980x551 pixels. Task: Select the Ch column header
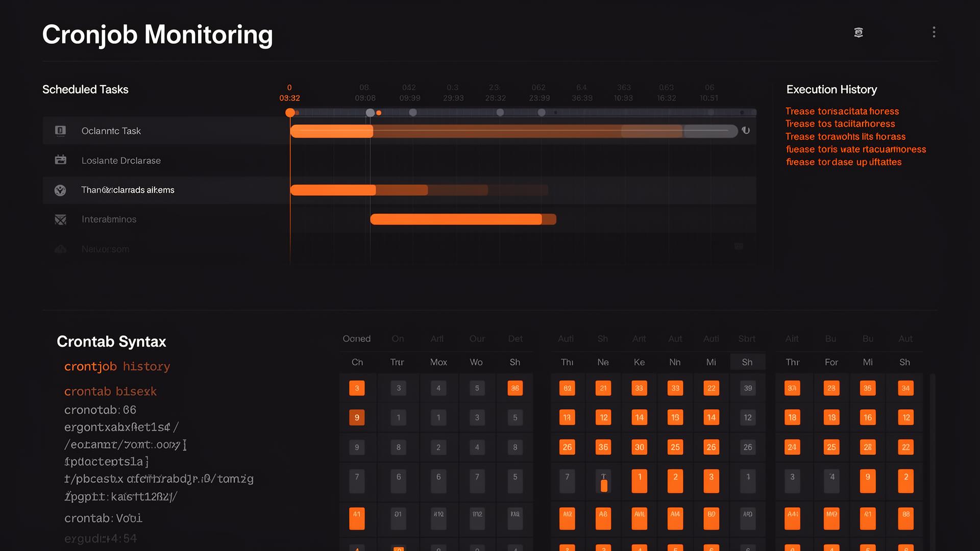pyautogui.click(x=357, y=362)
